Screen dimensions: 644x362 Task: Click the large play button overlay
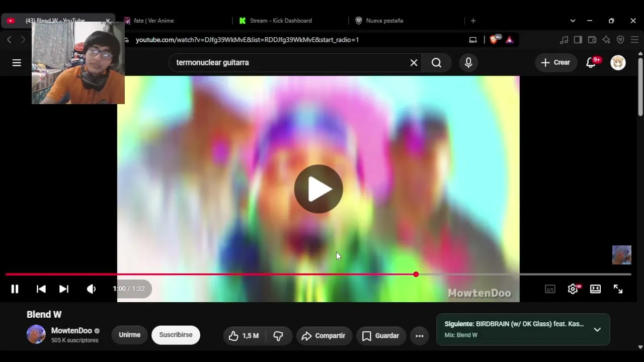point(318,189)
